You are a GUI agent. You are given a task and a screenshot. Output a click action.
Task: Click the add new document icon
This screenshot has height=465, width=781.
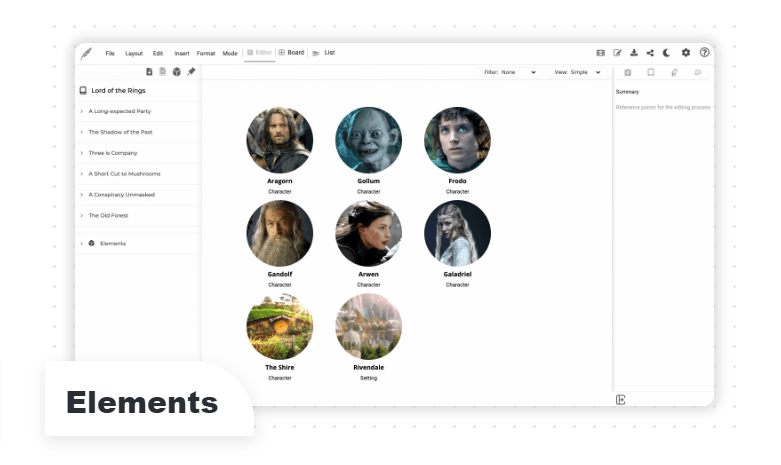pyautogui.click(x=149, y=72)
